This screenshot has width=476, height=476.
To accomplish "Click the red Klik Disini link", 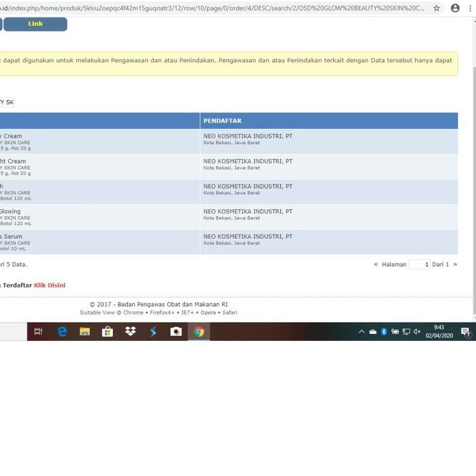I will 49,285.
